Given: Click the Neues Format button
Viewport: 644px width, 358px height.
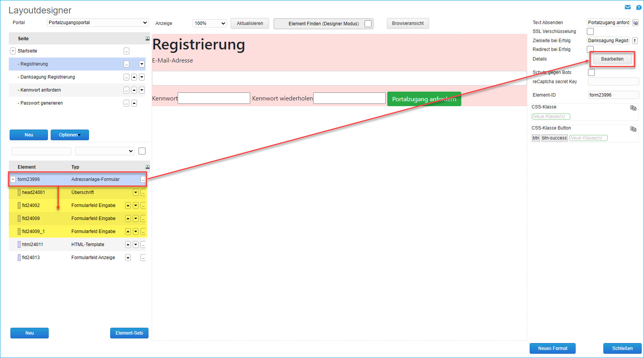Looking at the screenshot, I should coord(553,348).
